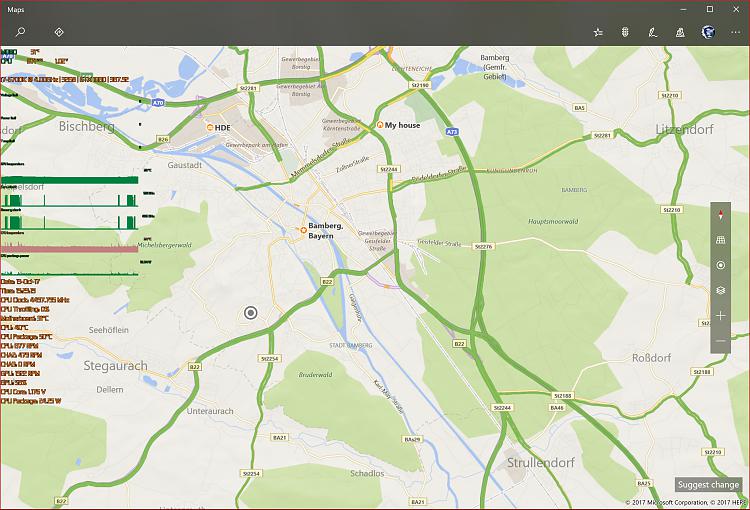
Task: Open the Directions panel
Action: [59, 32]
